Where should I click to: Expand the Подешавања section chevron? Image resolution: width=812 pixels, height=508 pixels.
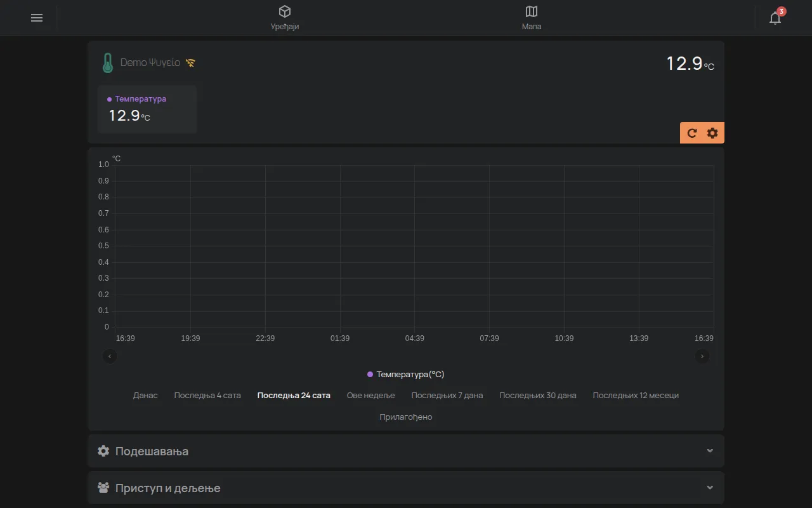pos(710,451)
